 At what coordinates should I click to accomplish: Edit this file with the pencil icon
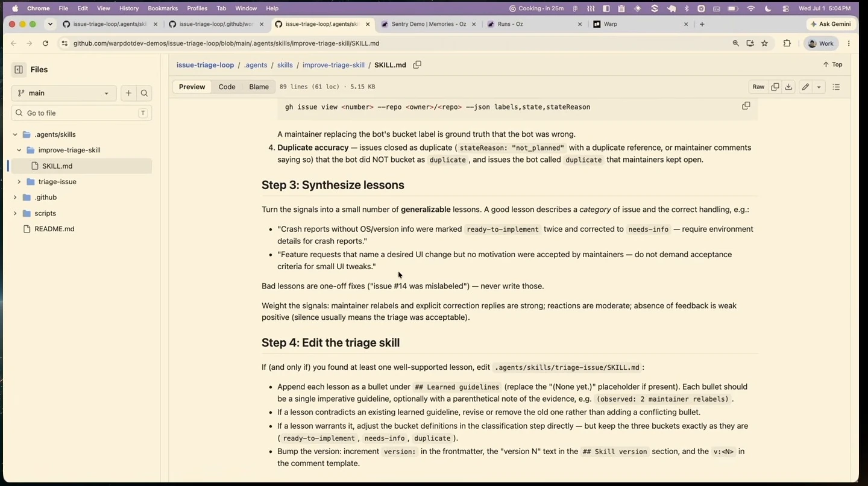coord(805,87)
